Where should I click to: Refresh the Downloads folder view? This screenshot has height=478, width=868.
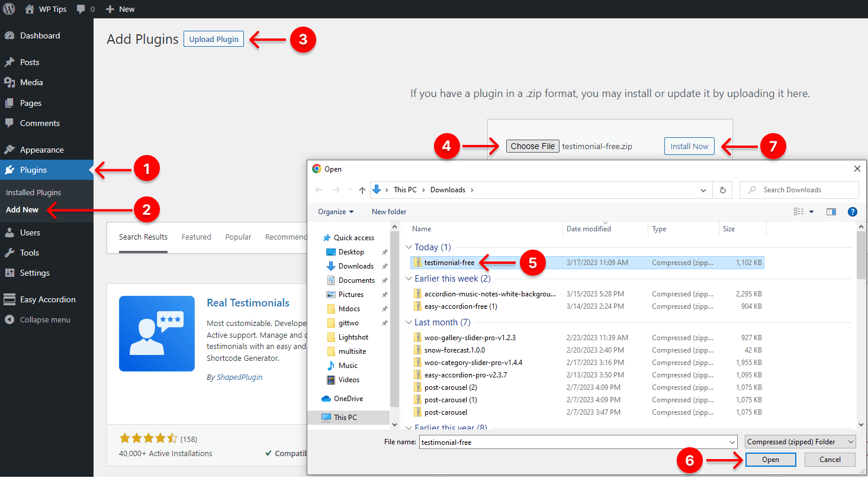pyautogui.click(x=722, y=190)
